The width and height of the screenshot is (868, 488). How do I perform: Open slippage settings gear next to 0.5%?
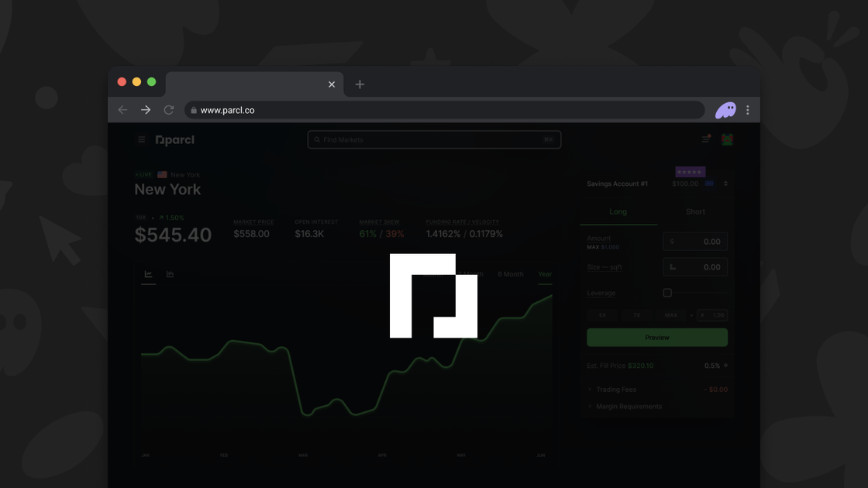pos(725,366)
